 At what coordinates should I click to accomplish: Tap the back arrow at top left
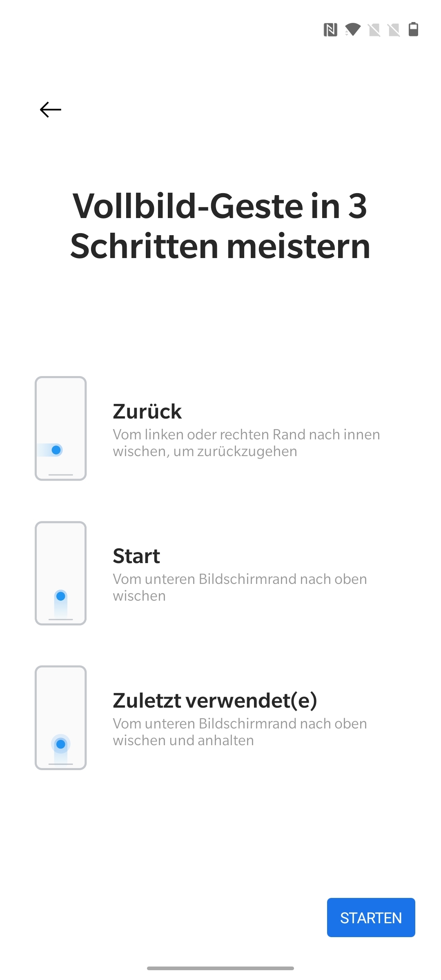pos(51,109)
